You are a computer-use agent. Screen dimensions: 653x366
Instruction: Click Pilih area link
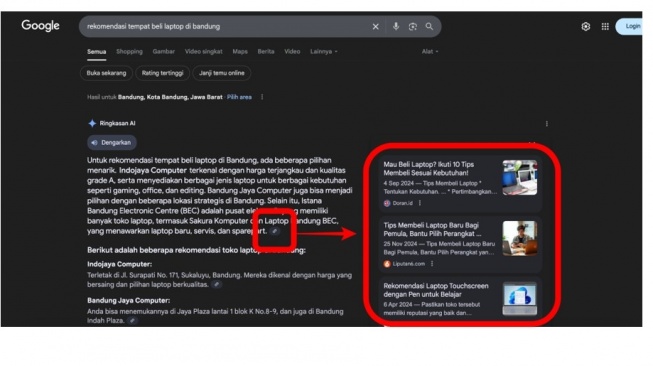(x=239, y=97)
